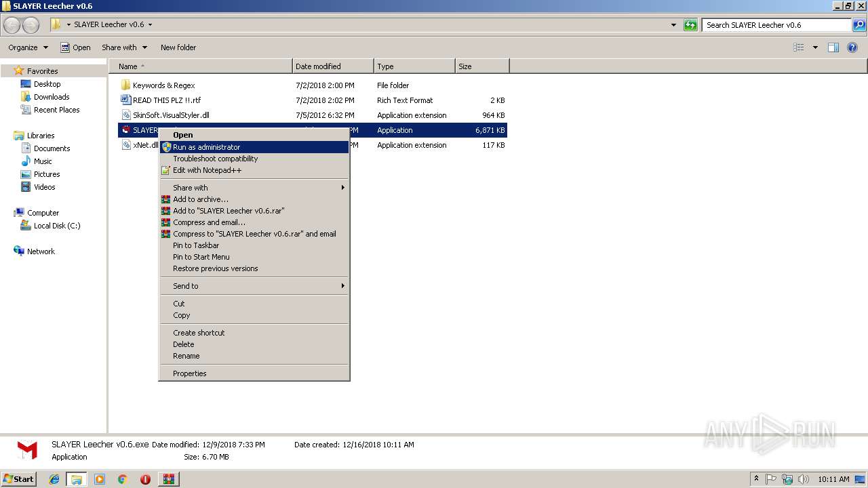Select Troubleshoot compatibility
Viewport: 868px width, 488px height.
pyautogui.click(x=254, y=159)
